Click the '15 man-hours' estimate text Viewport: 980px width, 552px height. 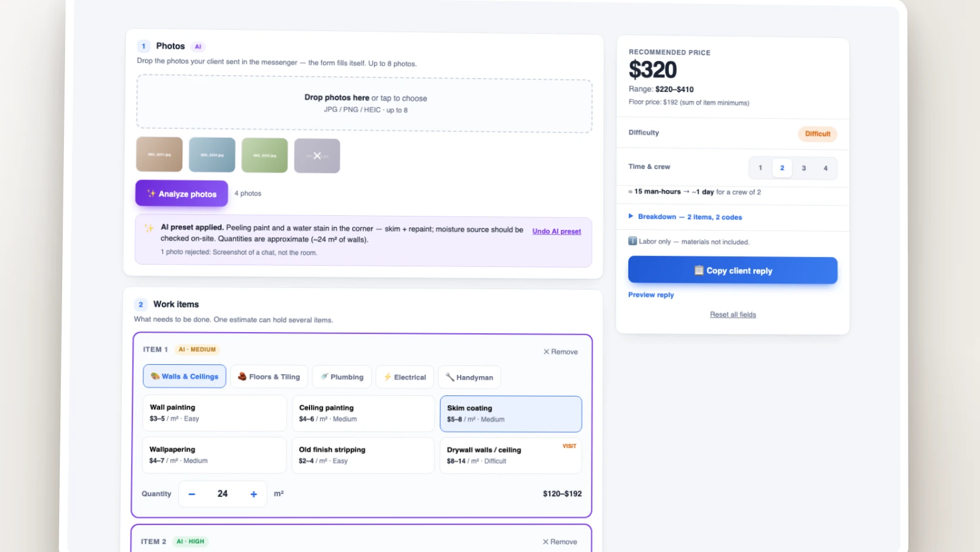tap(657, 191)
